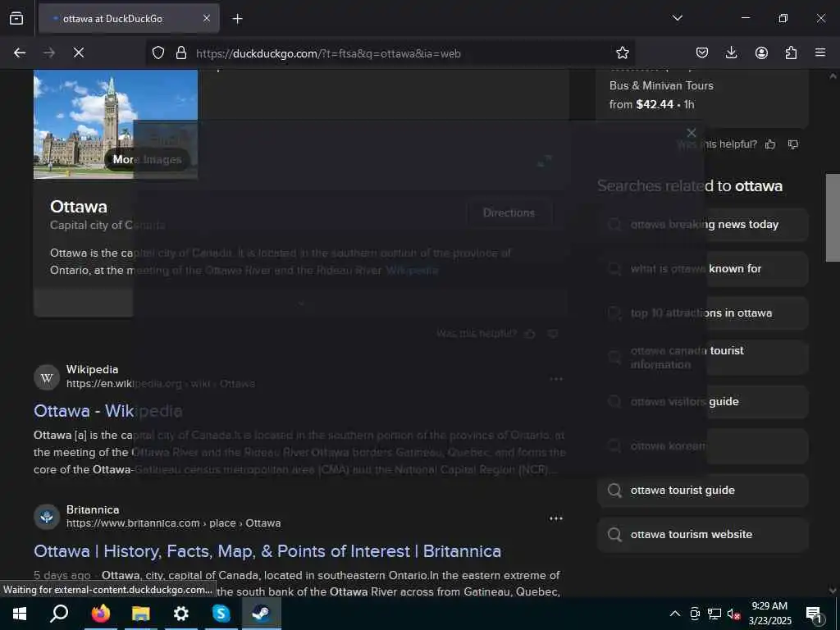Click the Wikipedia site favicon
Image resolution: width=840 pixels, height=630 pixels.
[x=47, y=377]
